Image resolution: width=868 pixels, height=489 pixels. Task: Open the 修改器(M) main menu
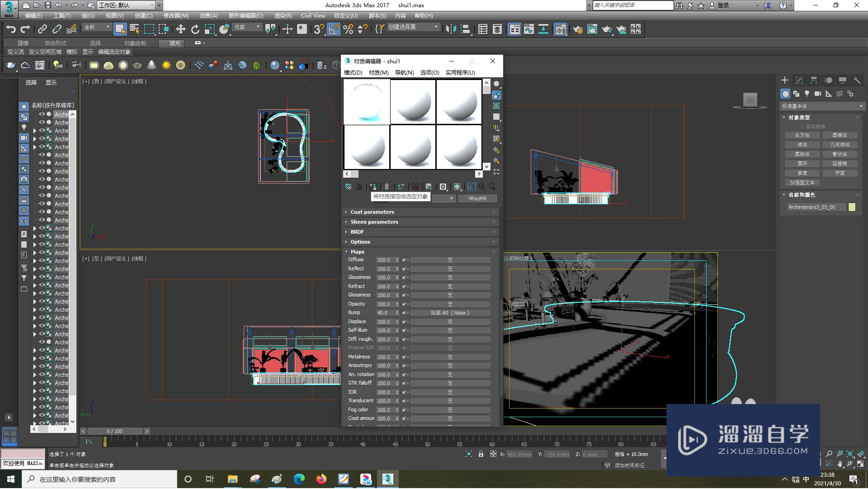[x=176, y=16]
